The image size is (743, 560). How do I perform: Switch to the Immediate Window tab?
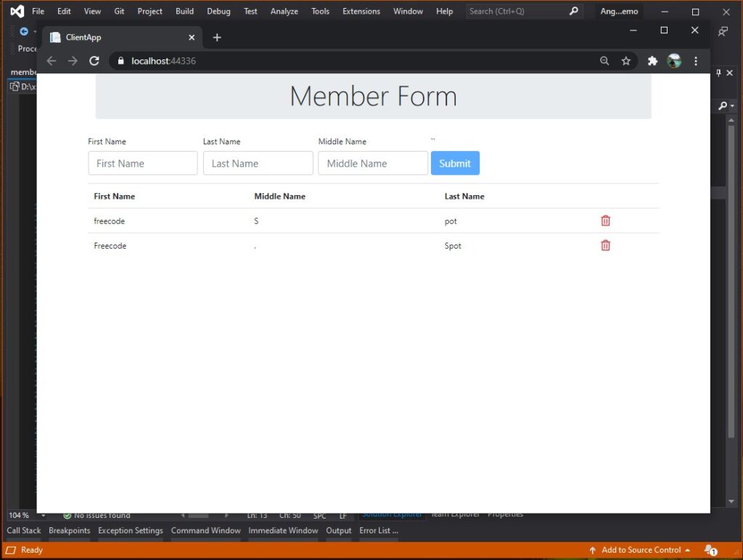click(x=283, y=531)
